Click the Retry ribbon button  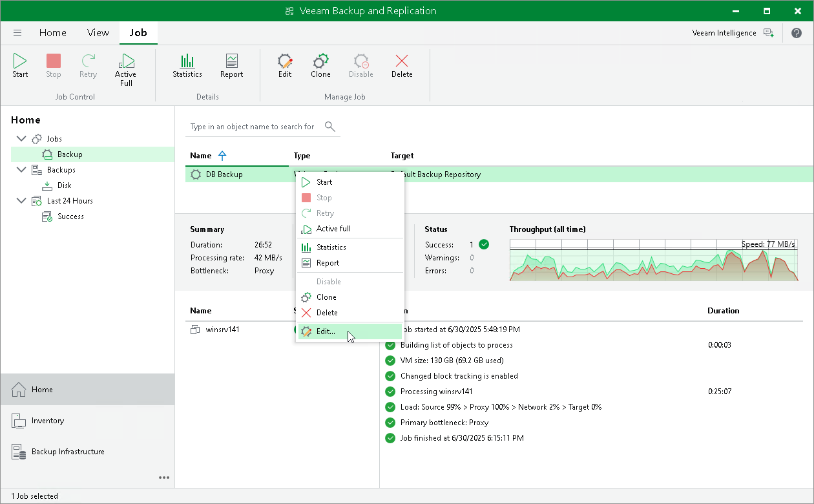pyautogui.click(x=88, y=67)
